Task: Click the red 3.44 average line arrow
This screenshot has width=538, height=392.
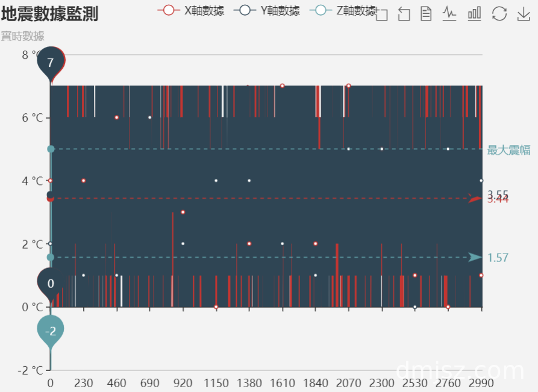Action: (475, 198)
